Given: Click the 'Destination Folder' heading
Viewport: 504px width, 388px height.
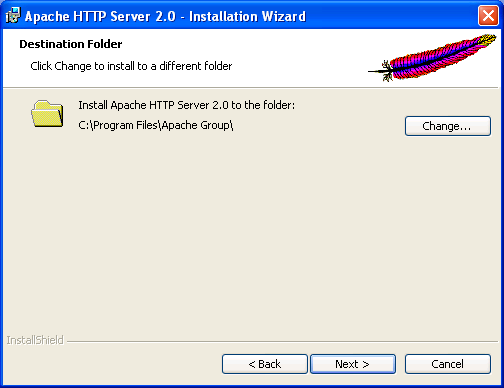Looking at the screenshot, I should tap(71, 44).
